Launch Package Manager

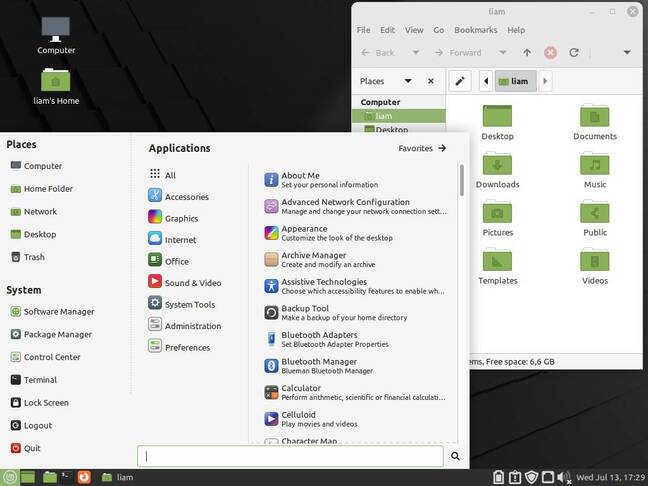pos(51,334)
